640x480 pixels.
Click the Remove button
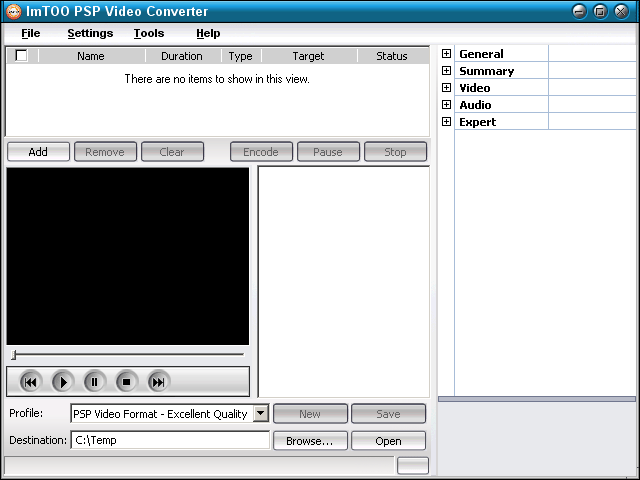[x=105, y=152]
